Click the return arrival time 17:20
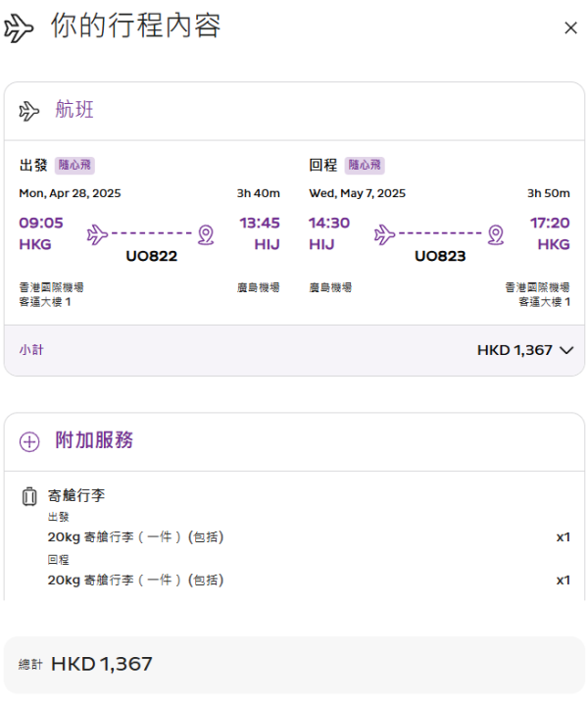The height and width of the screenshot is (709, 588). (x=550, y=223)
